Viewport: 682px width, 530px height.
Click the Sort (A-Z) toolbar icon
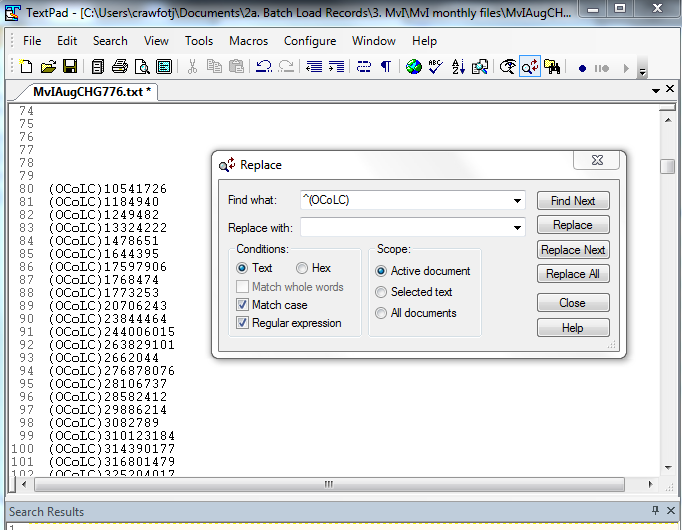click(458, 67)
